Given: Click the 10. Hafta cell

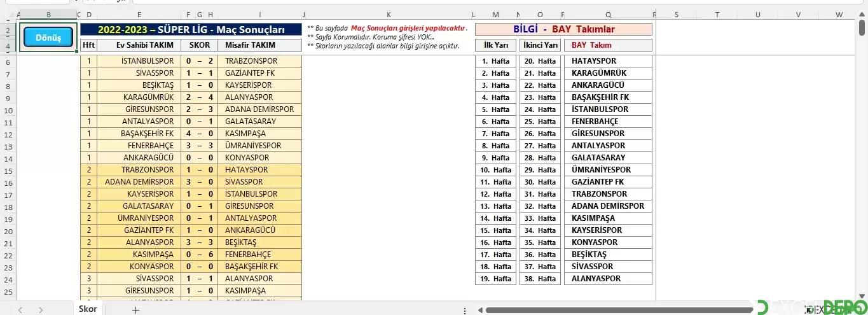Looking at the screenshot, I should point(496,170).
